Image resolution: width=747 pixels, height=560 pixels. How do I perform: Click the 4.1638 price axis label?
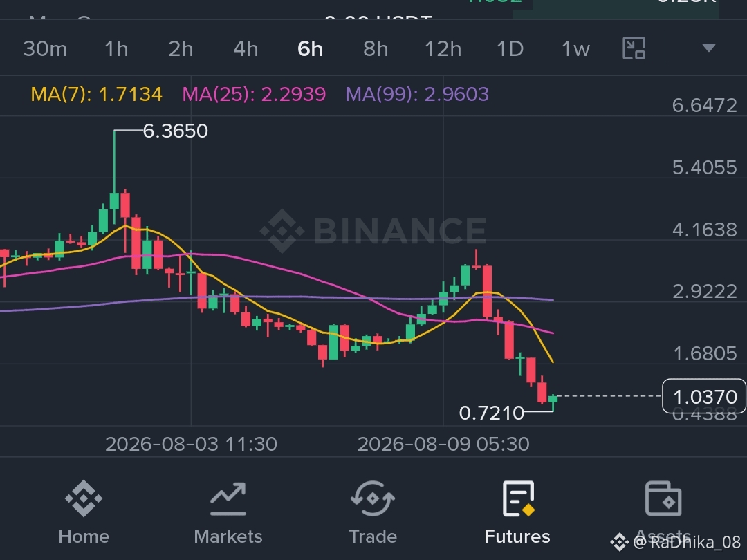(x=705, y=230)
